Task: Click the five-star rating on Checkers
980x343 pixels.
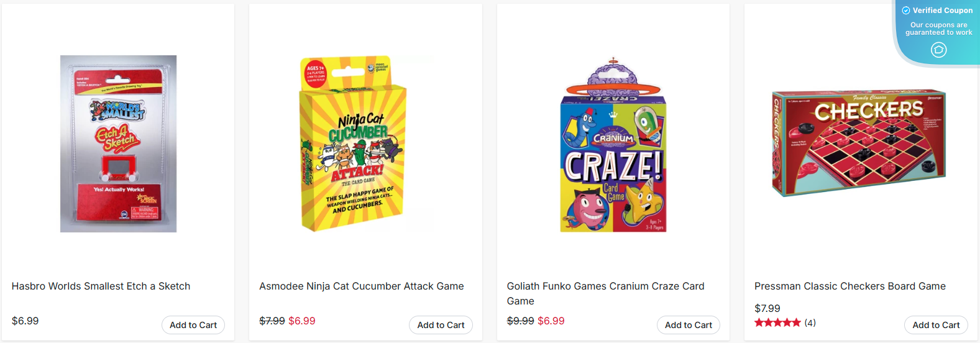Action: pos(777,322)
